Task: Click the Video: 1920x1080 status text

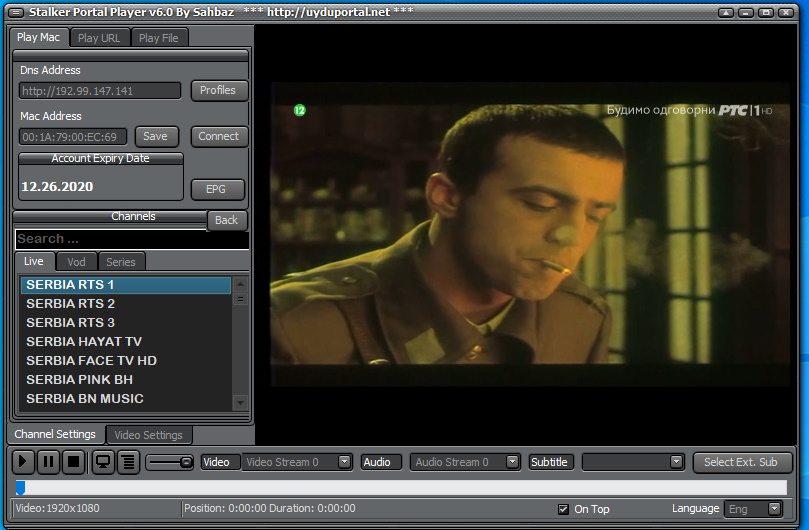Action: 57,508
